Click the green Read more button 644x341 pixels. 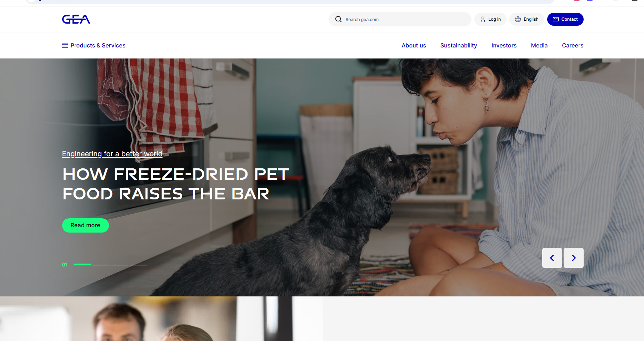85,225
